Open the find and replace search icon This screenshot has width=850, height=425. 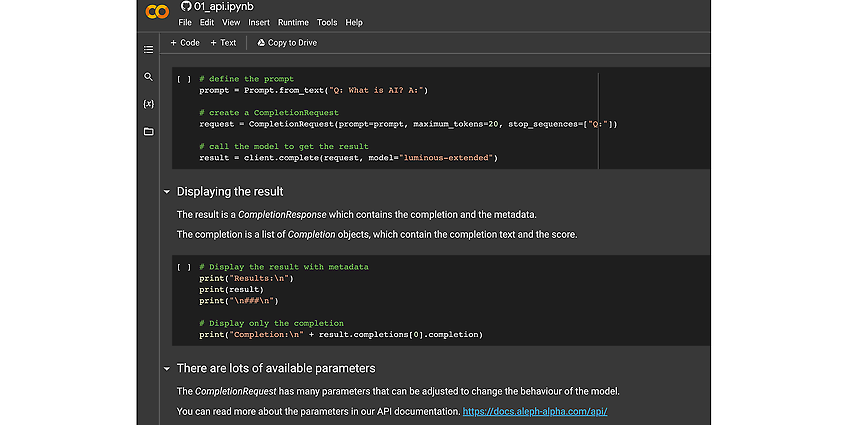149,77
